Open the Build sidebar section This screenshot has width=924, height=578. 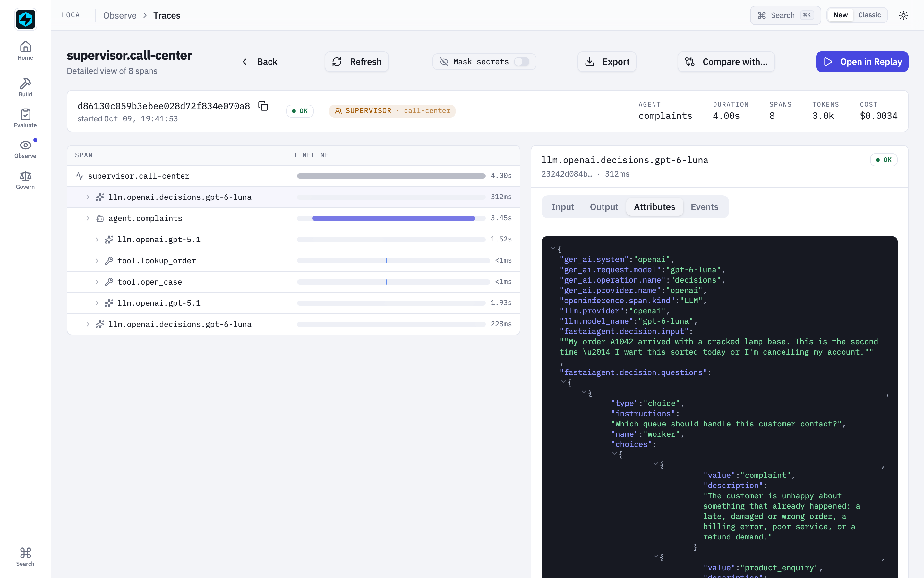click(25, 87)
